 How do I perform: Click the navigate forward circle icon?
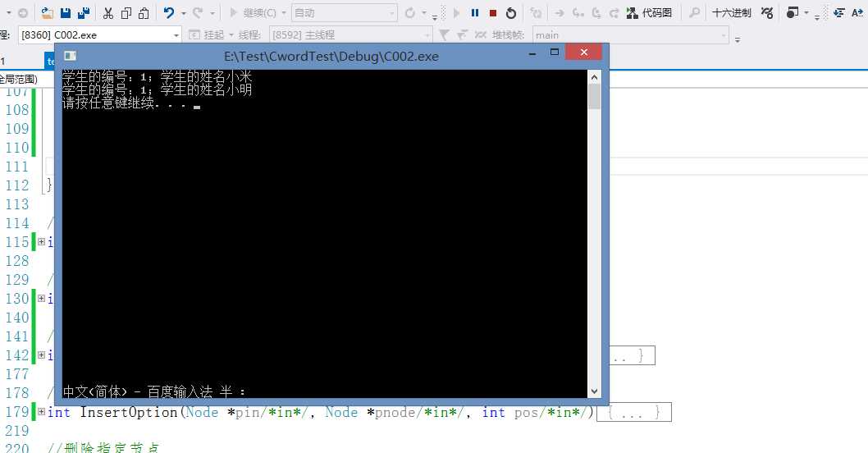(23, 13)
